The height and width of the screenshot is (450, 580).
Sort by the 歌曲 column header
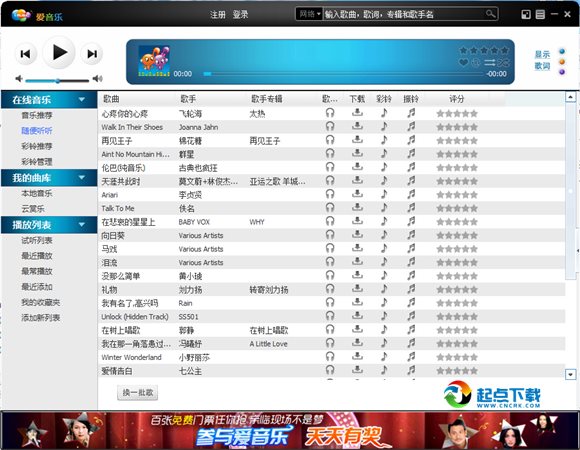(x=111, y=99)
